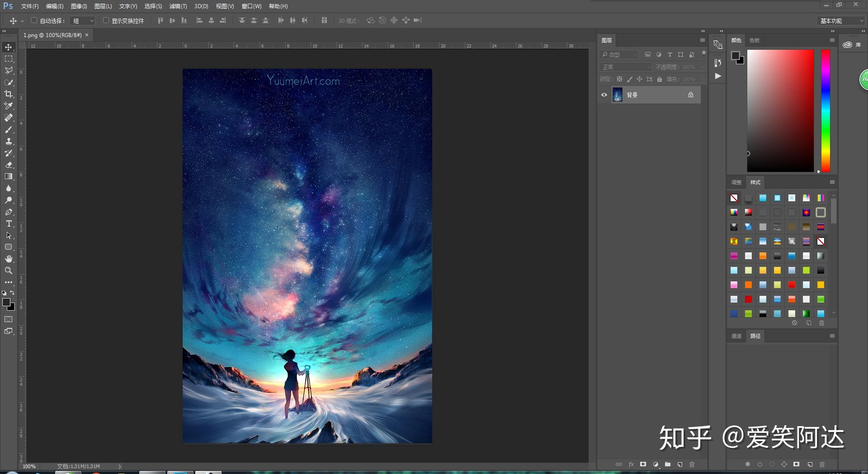Toggle Quick Mask mode
The image size is (868, 474).
click(x=9, y=319)
